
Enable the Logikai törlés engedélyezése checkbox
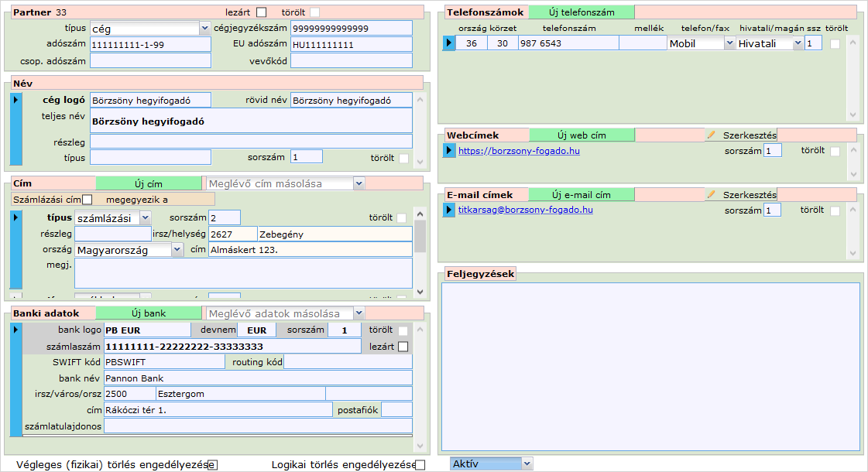click(x=420, y=465)
